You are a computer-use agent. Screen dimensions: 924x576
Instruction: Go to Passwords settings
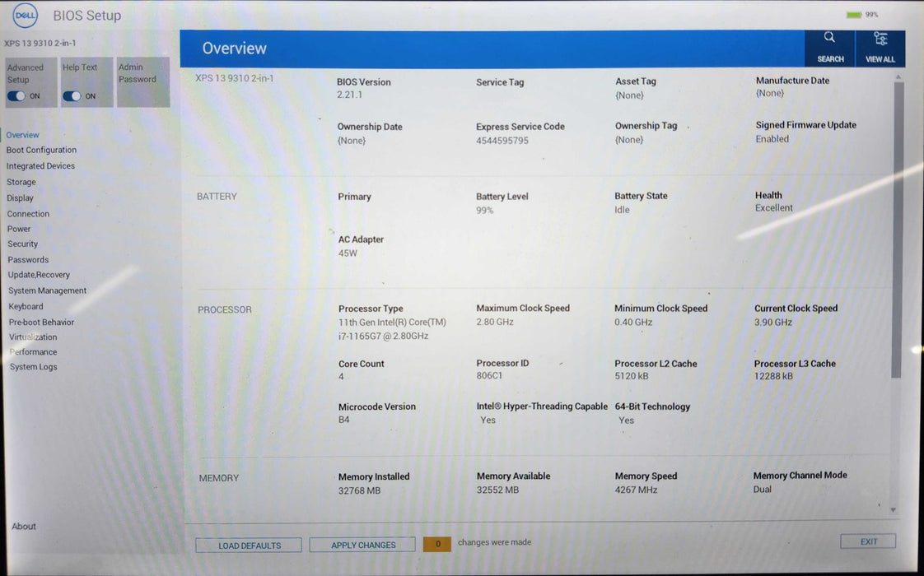(28, 260)
